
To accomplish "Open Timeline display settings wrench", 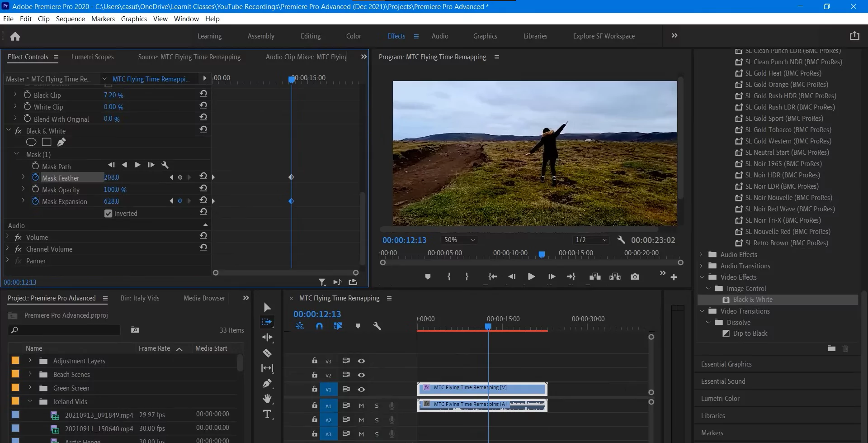I will coord(377,326).
